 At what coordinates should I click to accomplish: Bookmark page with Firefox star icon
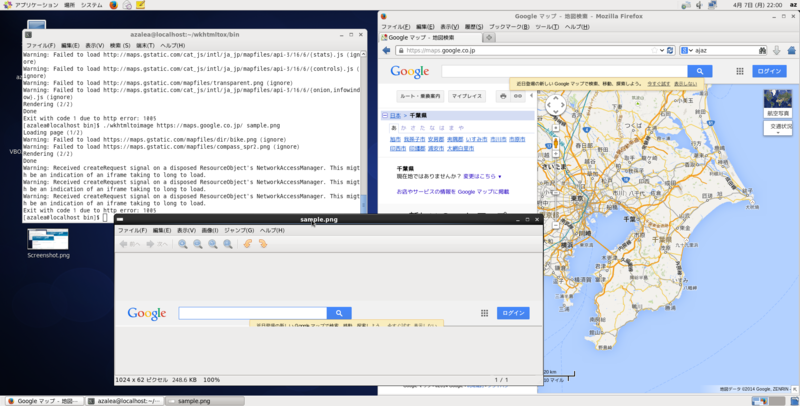click(654, 50)
